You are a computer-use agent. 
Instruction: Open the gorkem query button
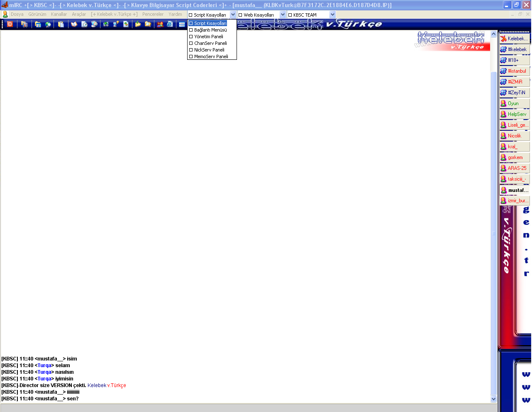tap(515, 157)
